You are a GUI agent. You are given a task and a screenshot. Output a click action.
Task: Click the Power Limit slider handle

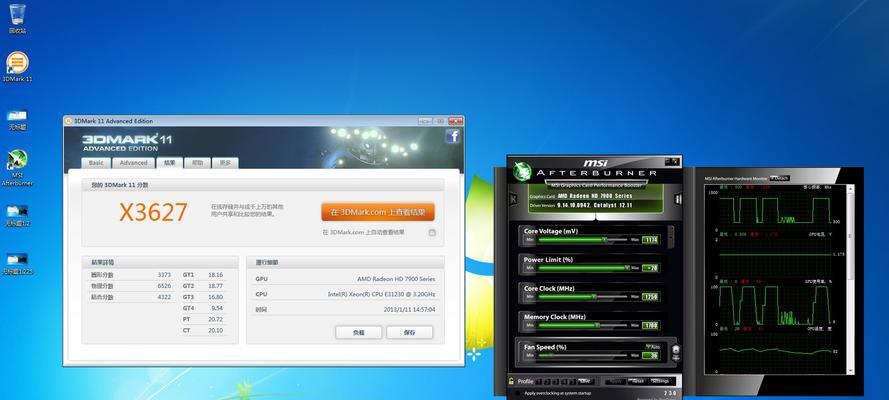pyautogui.click(x=626, y=267)
